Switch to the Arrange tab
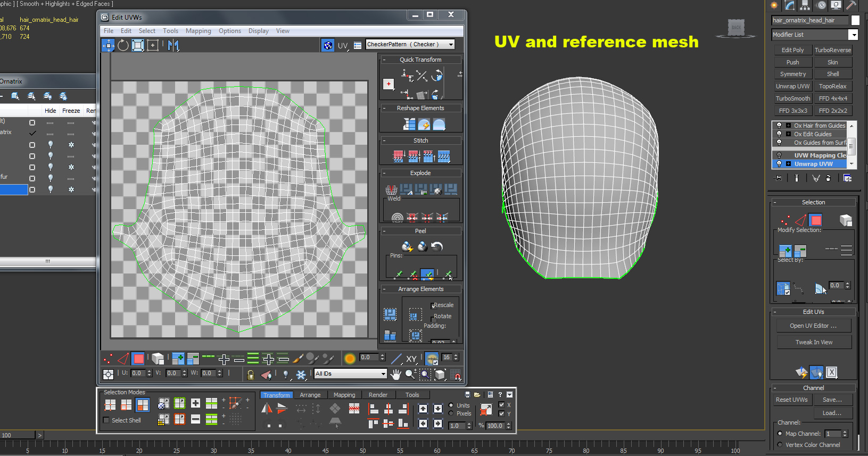868x456 pixels. 310,395
